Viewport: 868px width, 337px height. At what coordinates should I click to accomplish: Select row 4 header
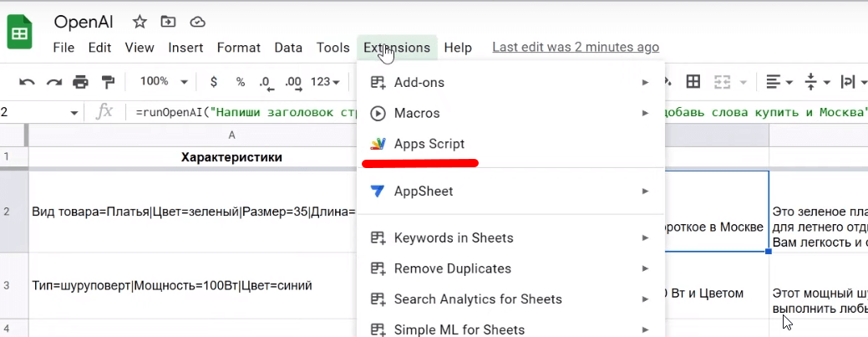(13, 328)
